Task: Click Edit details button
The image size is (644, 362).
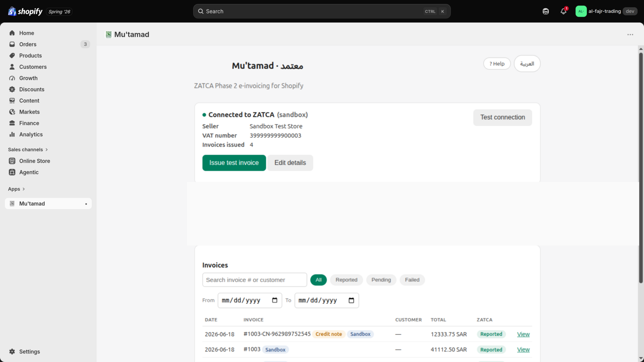Action: [x=290, y=163]
